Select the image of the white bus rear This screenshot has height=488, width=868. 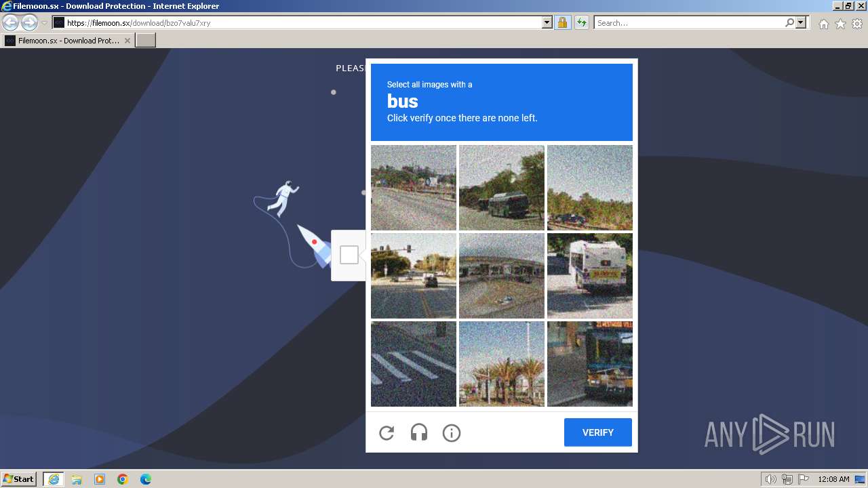(590, 276)
